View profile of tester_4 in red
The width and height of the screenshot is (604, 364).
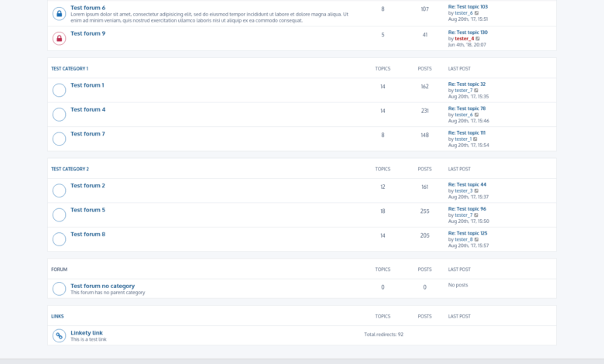pyautogui.click(x=464, y=39)
